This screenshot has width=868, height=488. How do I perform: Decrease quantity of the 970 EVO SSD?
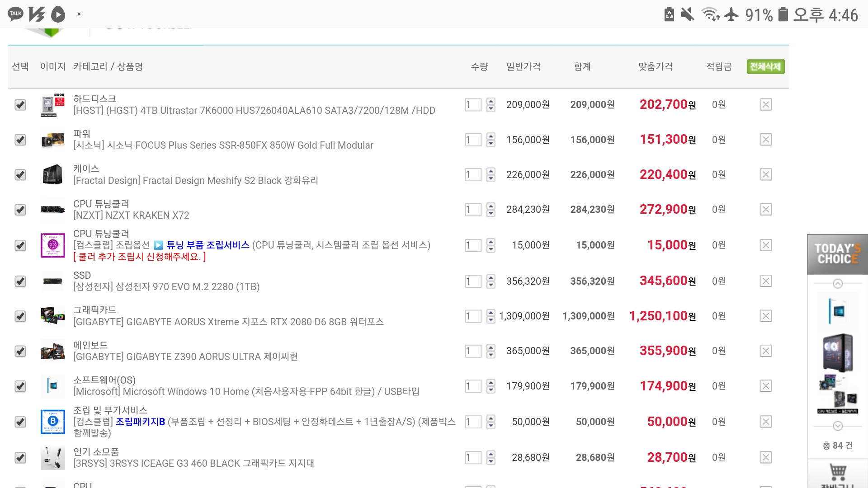[x=491, y=285]
